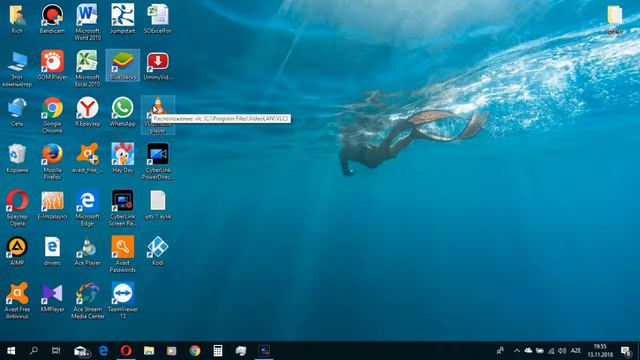Image resolution: width=640 pixels, height=360 pixels.
Task: Switch to the active screen recorder taskbar app
Action: [x=264, y=351]
